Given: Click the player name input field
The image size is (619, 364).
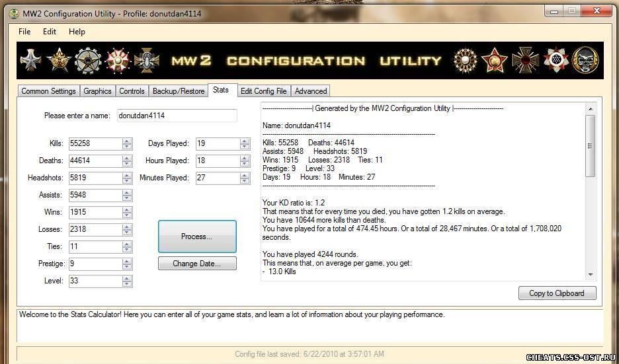Looking at the screenshot, I should (177, 116).
